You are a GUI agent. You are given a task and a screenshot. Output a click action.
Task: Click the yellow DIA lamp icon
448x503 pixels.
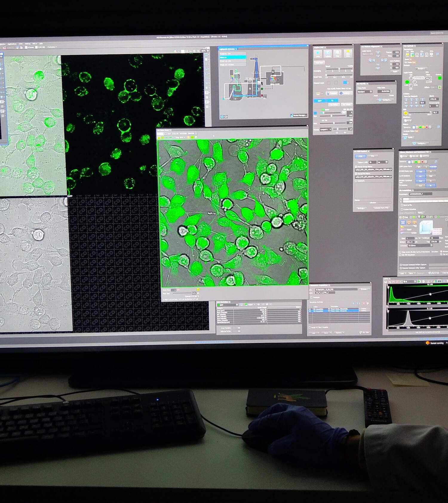tap(406, 113)
